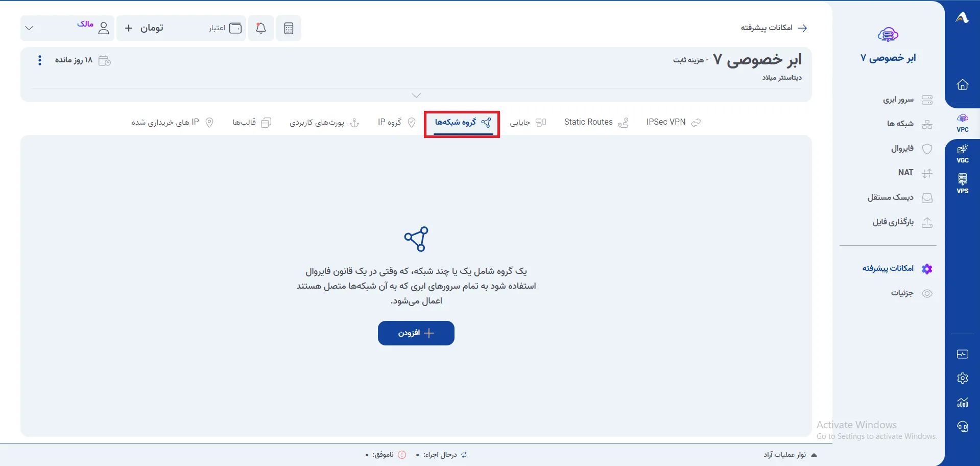Open سرور ابری menu item
980x466 pixels.
pos(907,100)
